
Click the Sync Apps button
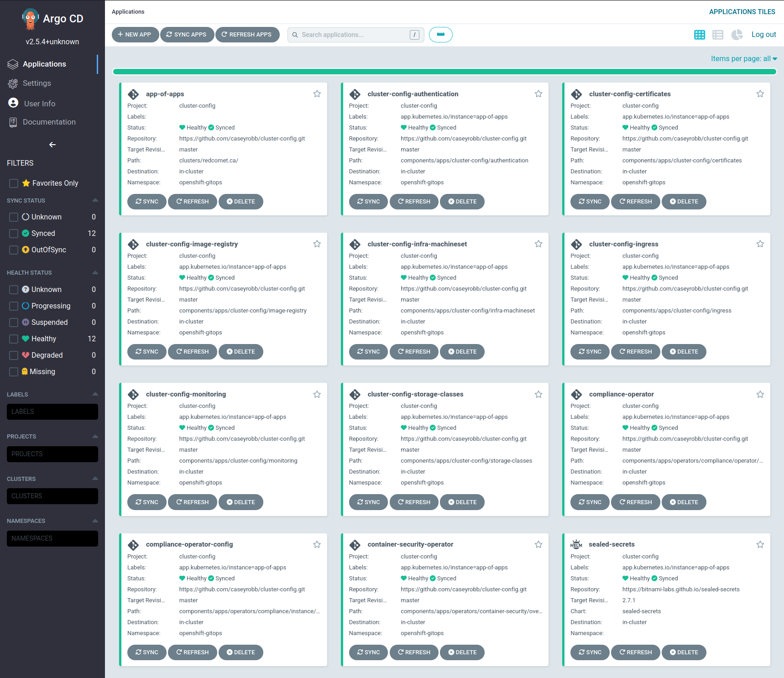[187, 35]
